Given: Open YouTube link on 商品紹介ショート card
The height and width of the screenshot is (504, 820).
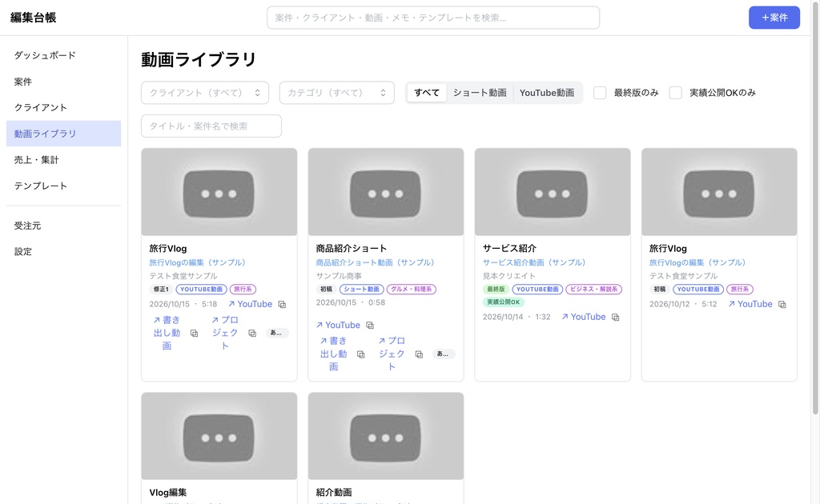Looking at the screenshot, I should click(338, 325).
